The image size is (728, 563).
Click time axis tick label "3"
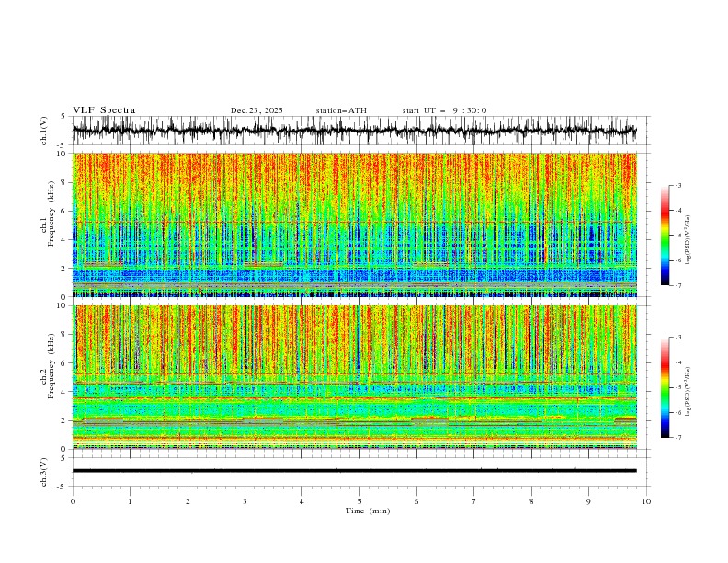245,501
